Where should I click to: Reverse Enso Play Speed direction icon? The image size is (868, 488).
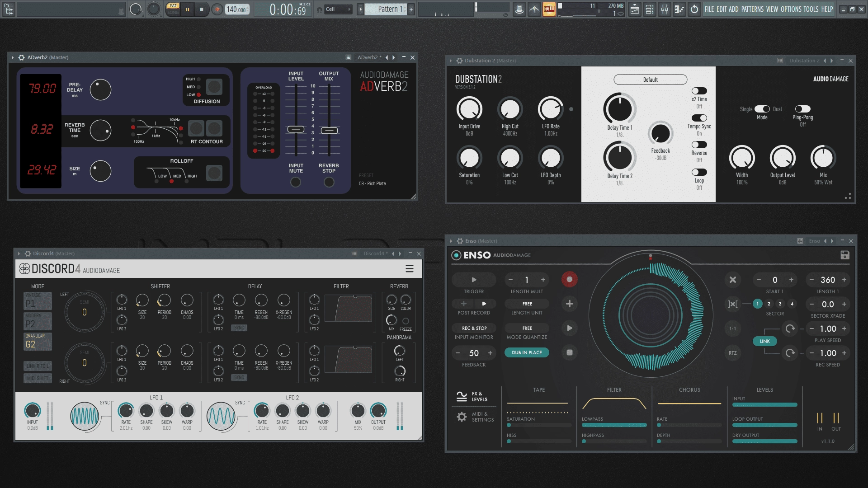click(790, 328)
